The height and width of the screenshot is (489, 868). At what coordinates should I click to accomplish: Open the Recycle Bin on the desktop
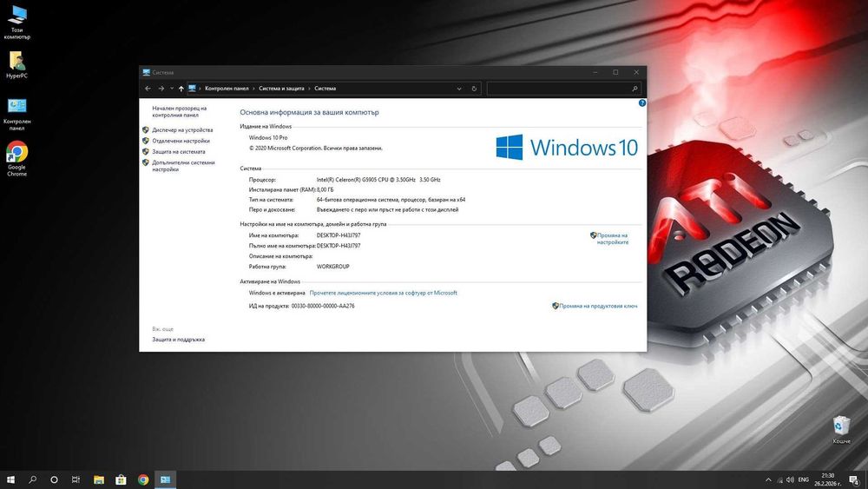click(x=841, y=430)
